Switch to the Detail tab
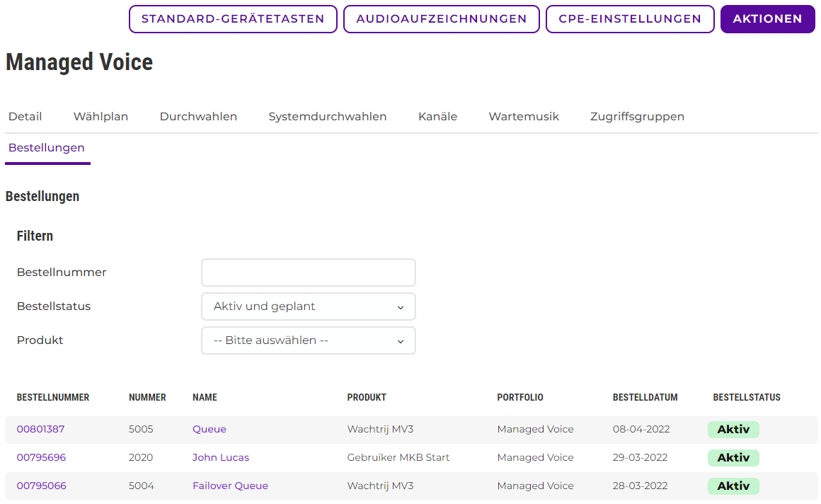 (25, 116)
